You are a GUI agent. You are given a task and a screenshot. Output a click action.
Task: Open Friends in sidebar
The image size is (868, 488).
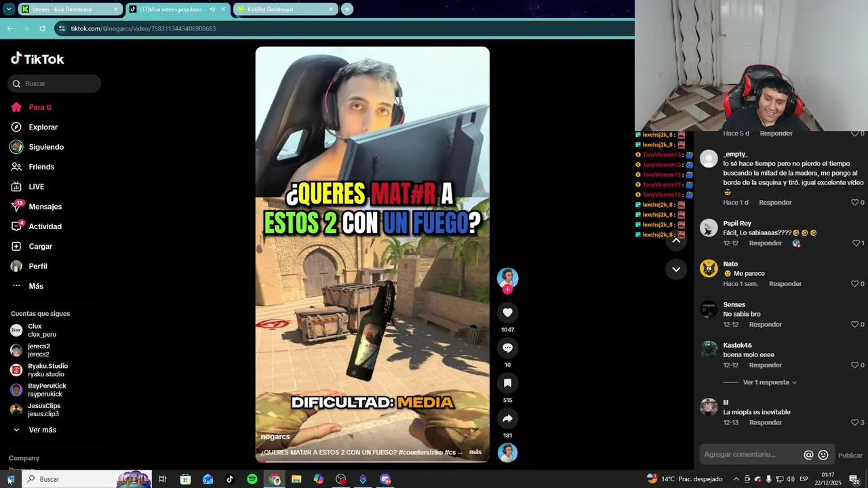(33, 167)
